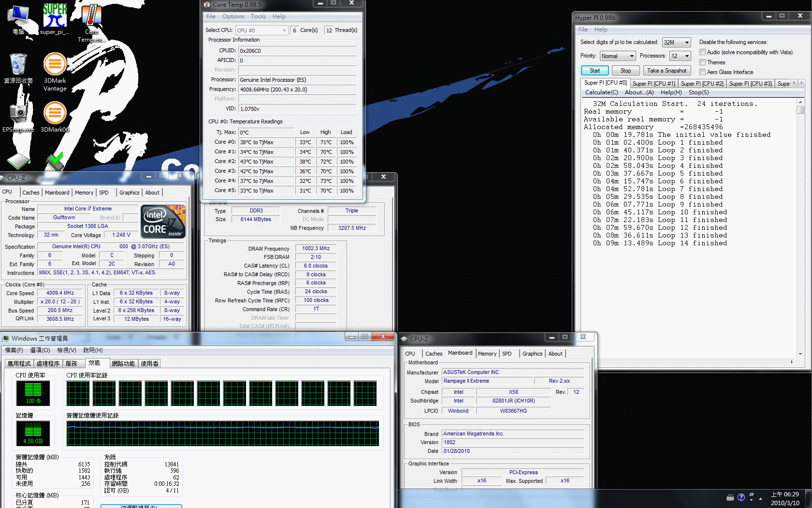Click the green checkmark desktop icon
This screenshot has height=508, width=812.
[56, 161]
